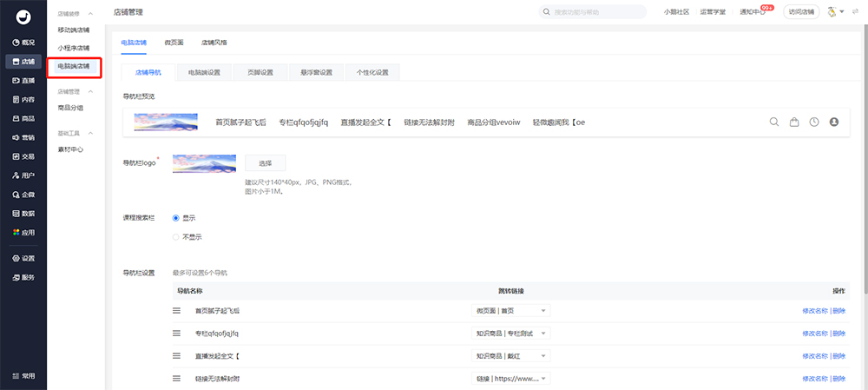Open the 微页面 | 首页 link dropdown
868x390 pixels.
coord(511,310)
